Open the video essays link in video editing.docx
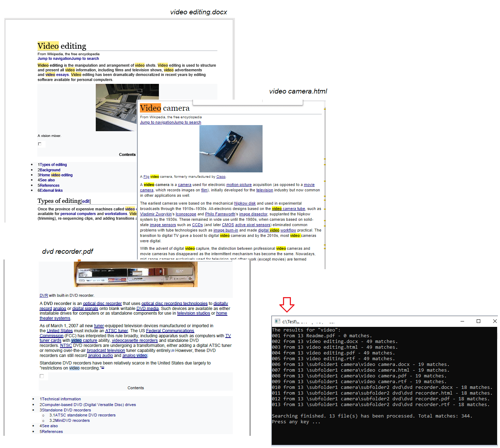 coord(56,75)
